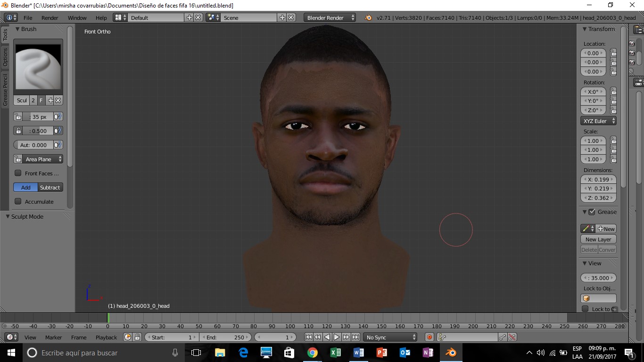Image resolution: width=644 pixels, height=362 pixels.
Task: Open the Render engine dropdown
Action: click(x=330, y=17)
